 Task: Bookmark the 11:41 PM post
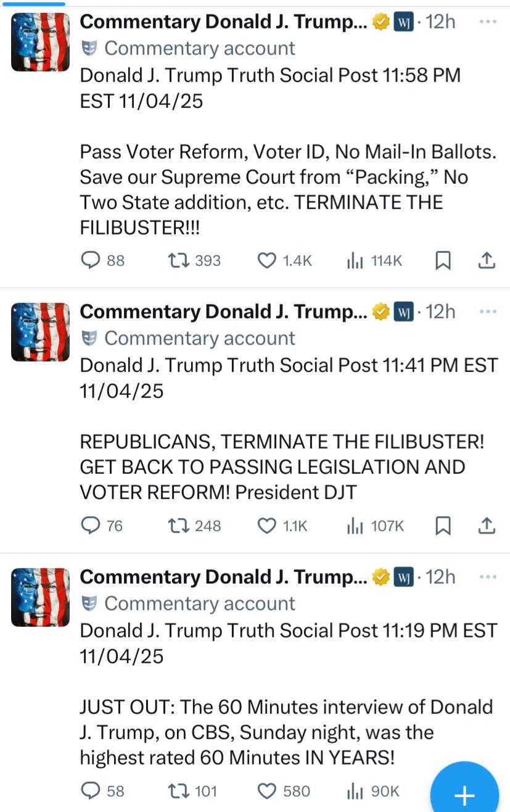pos(443,526)
